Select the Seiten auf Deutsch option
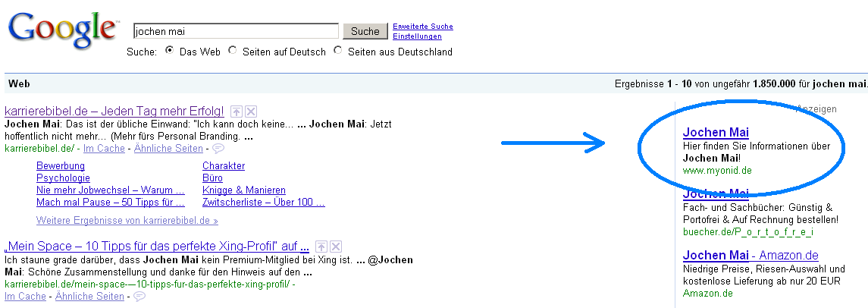Image resolution: width=868 pixels, height=308 pixels. pos(233,50)
